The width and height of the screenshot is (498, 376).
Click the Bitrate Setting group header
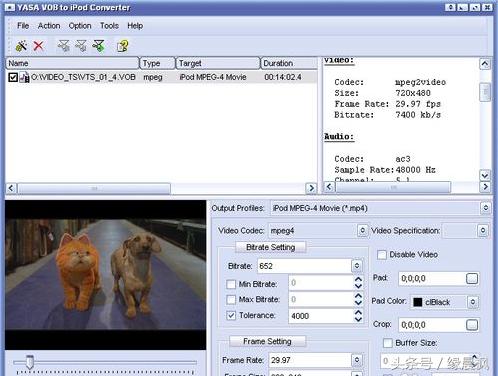tap(271, 247)
